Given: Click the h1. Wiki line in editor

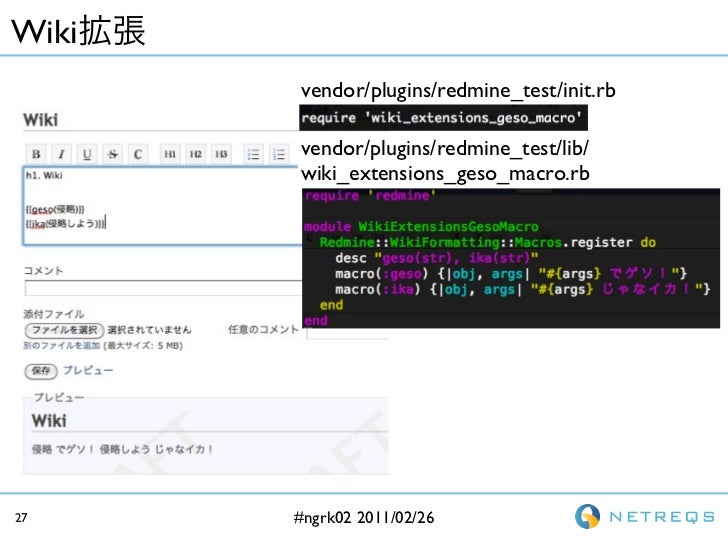Looking at the screenshot, I should click(44, 176).
